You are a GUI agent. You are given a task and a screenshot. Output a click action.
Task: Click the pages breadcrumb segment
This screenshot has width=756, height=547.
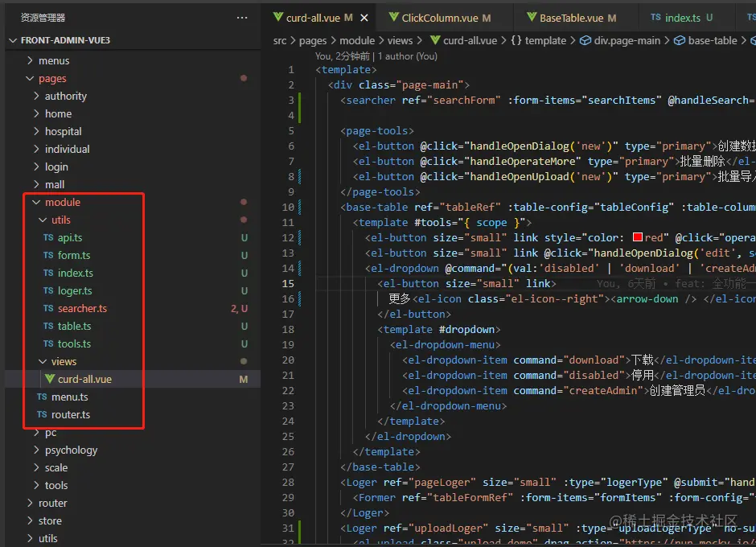(x=312, y=41)
